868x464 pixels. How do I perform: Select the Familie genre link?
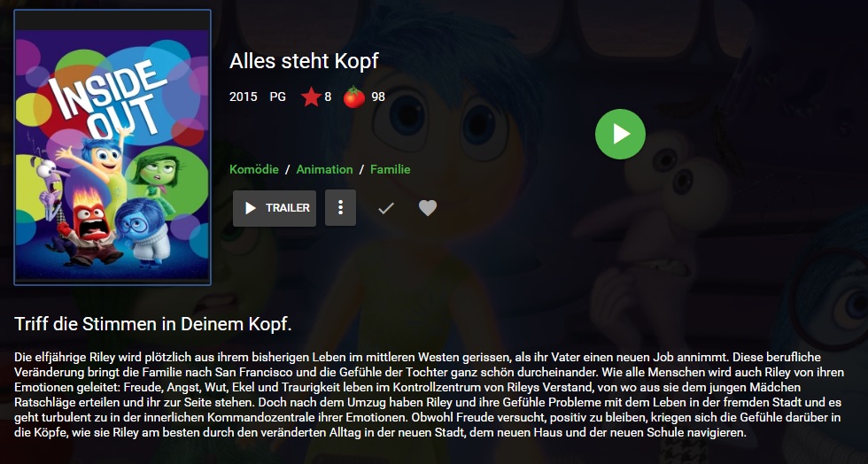[391, 169]
